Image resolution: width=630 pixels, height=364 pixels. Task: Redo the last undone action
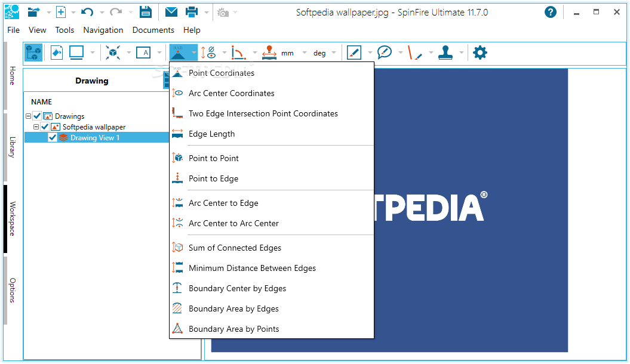[x=116, y=13]
